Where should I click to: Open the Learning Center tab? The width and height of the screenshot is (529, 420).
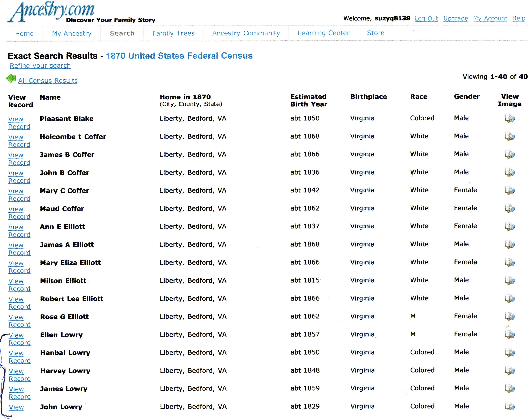click(x=324, y=33)
